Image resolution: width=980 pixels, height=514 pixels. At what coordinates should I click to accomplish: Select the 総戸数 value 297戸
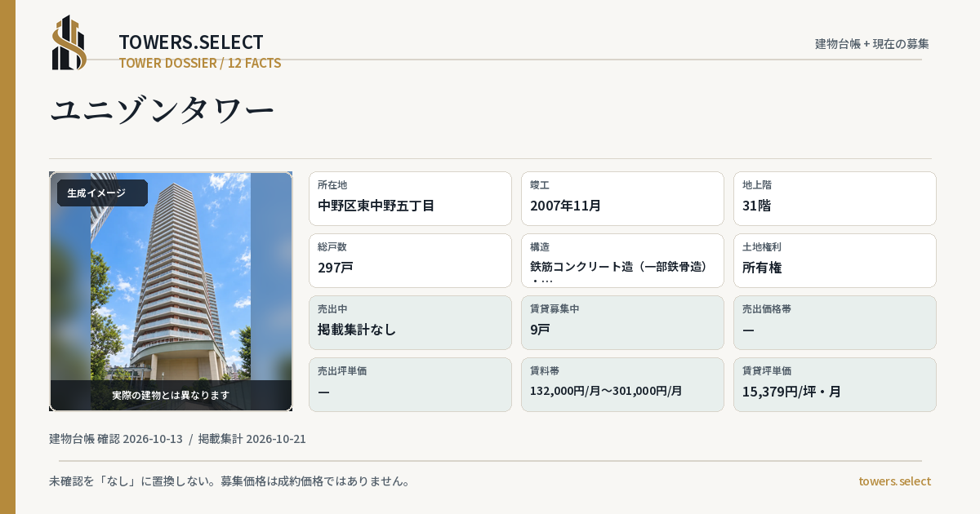(x=336, y=268)
